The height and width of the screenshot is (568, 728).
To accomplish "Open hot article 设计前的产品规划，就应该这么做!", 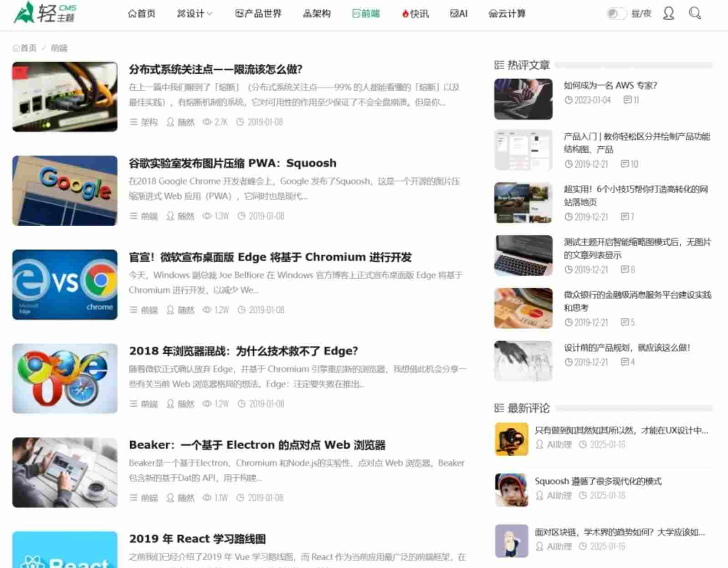I will coord(627,348).
